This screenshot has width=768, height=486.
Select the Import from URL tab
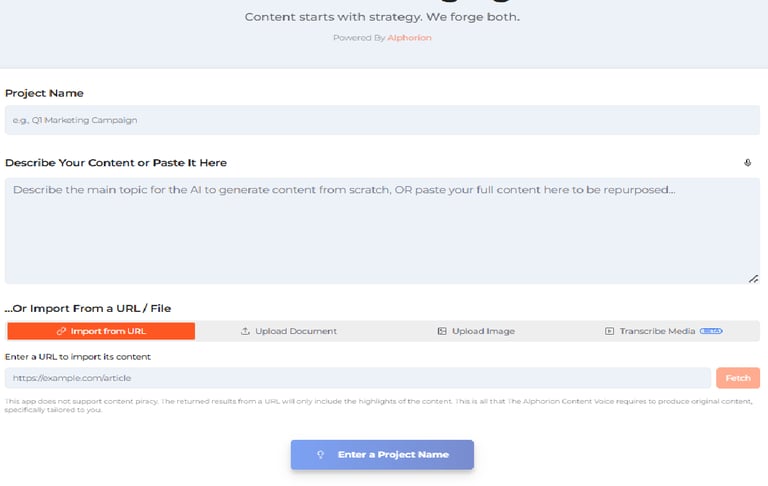pyautogui.click(x=101, y=331)
